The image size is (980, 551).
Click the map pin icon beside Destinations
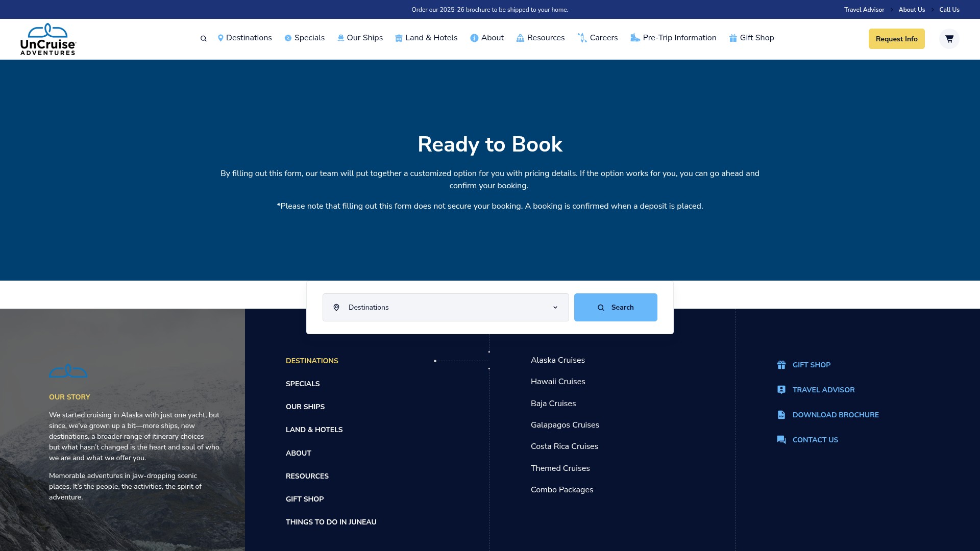tap(220, 38)
